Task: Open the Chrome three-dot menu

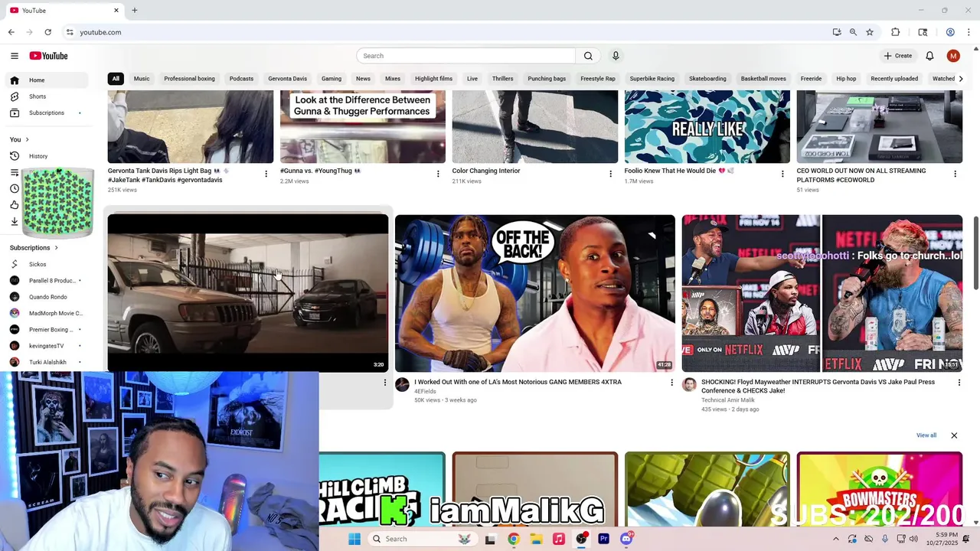Action: click(969, 32)
